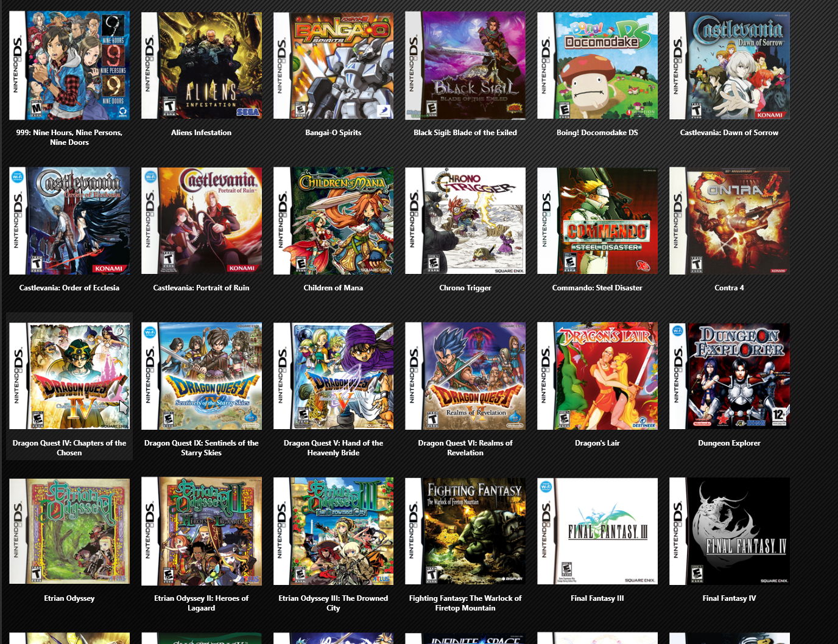Select Dragon Quest VI Realms of Revelation cover
838x644 pixels.
point(465,376)
